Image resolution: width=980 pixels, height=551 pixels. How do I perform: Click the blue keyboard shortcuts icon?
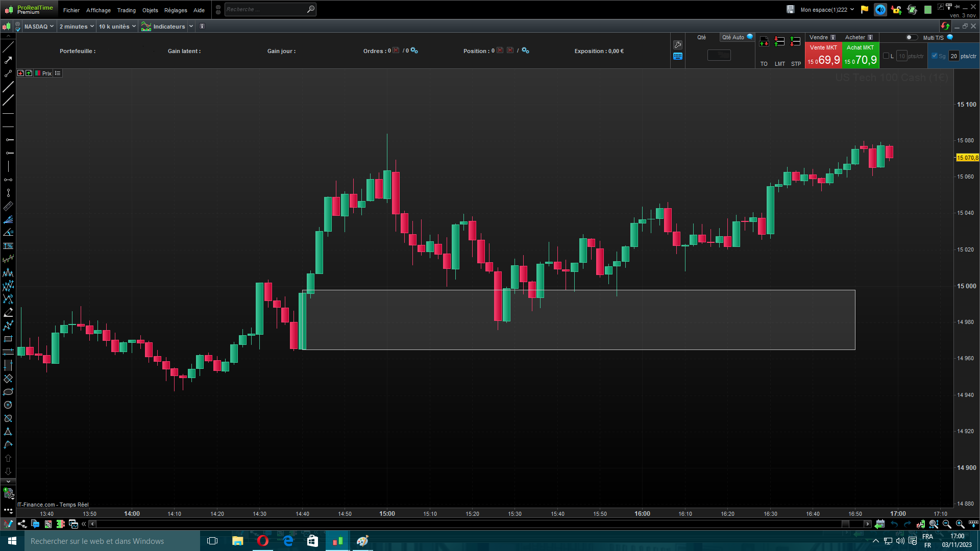[x=678, y=57]
